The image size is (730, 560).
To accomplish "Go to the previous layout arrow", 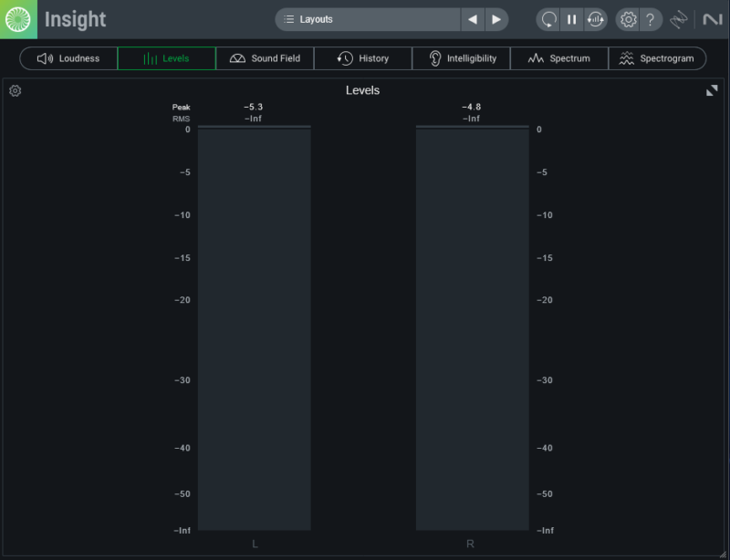I will 472,19.
